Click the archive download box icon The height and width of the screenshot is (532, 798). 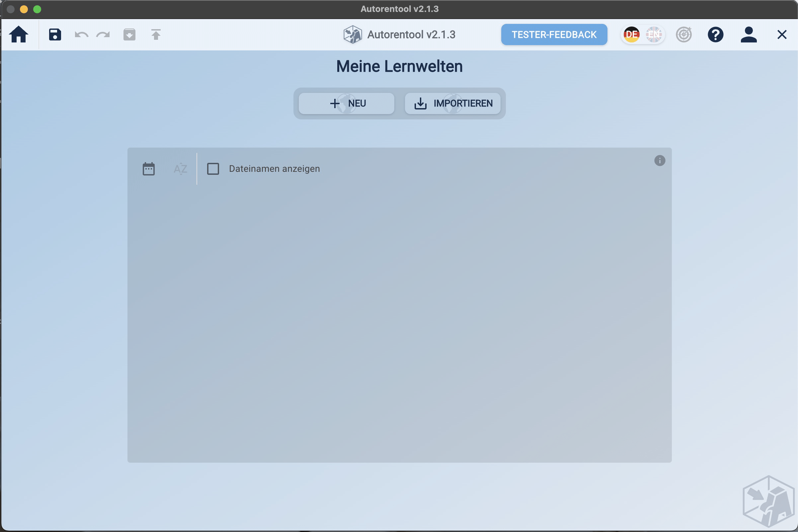129,34
